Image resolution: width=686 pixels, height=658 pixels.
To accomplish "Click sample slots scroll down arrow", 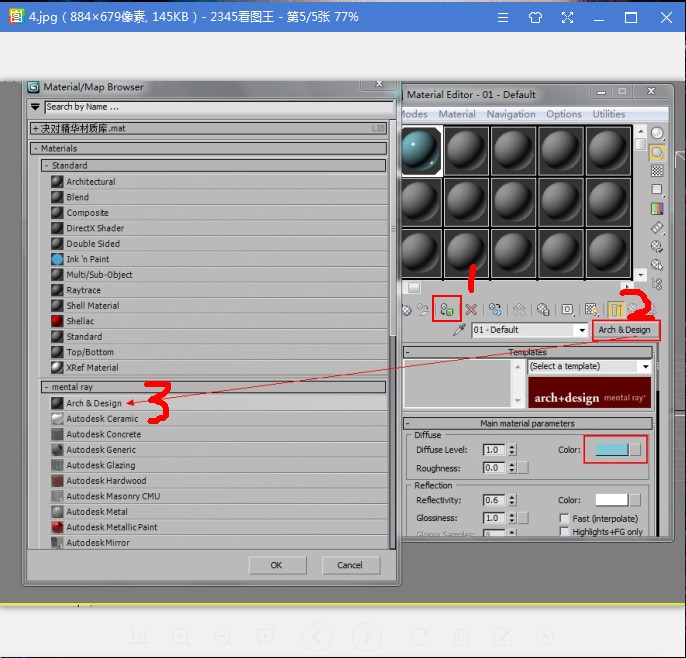I will click(640, 275).
